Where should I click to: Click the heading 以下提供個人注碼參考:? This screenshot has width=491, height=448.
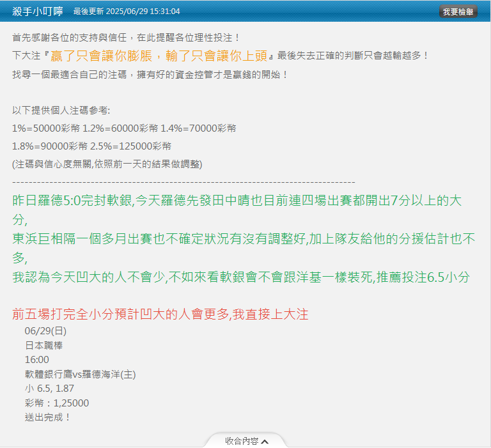pyautogui.click(x=61, y=110)
